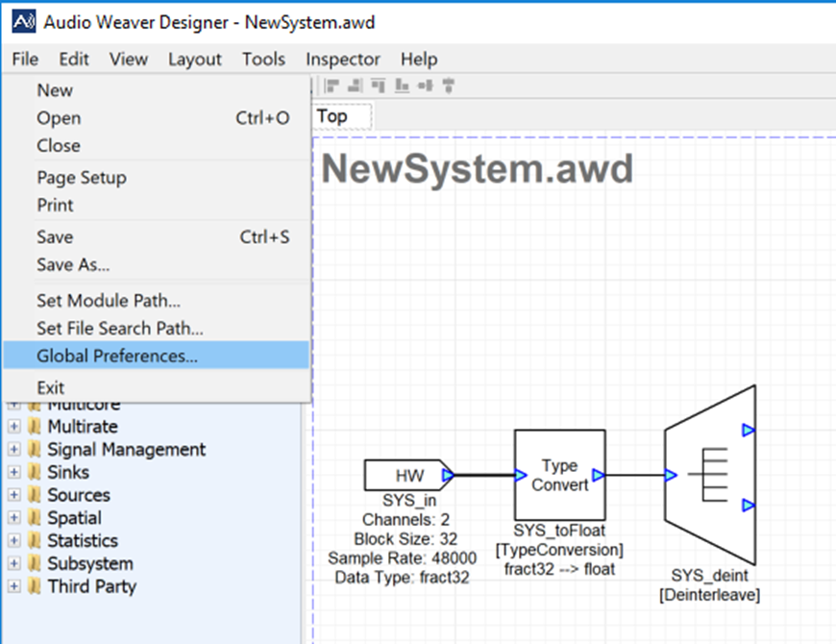The height and width of the screenshot is (644, 836).
Task: Click the Align Left toolbar icon
Action: (x=333, y=87)
